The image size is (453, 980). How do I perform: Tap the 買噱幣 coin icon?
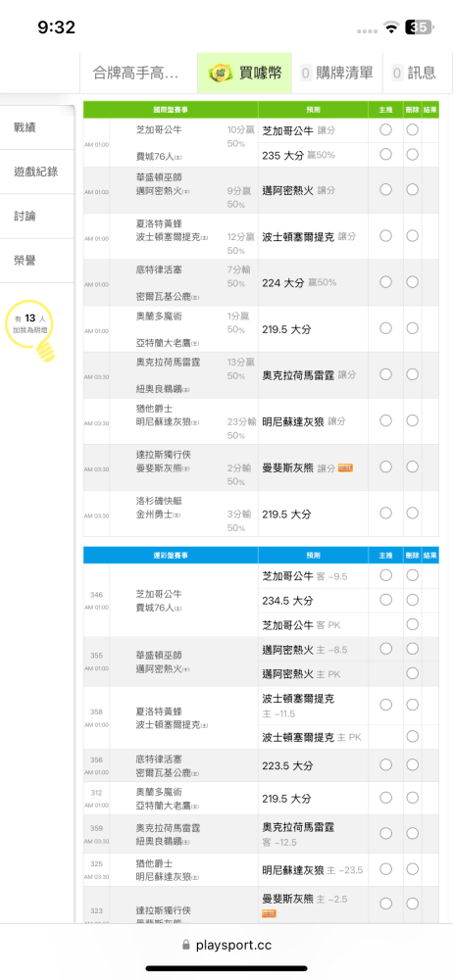[x=221, y=73]
